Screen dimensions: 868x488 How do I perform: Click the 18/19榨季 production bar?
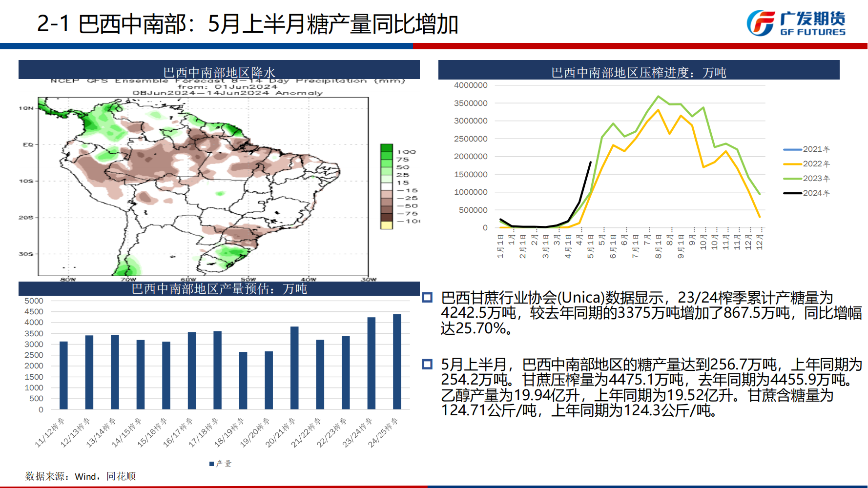(243, 381)
